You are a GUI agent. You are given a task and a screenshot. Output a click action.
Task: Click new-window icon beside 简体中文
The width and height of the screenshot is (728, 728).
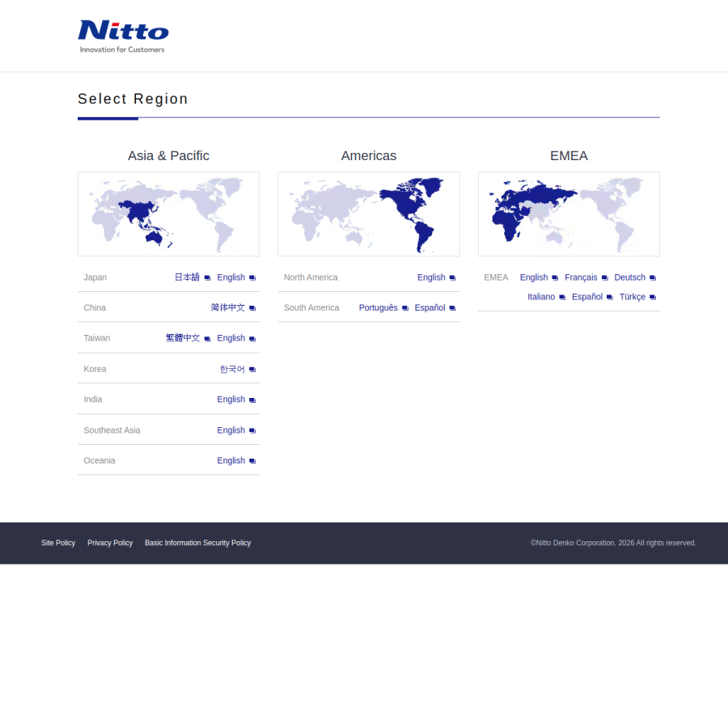[x=252, y=308]
